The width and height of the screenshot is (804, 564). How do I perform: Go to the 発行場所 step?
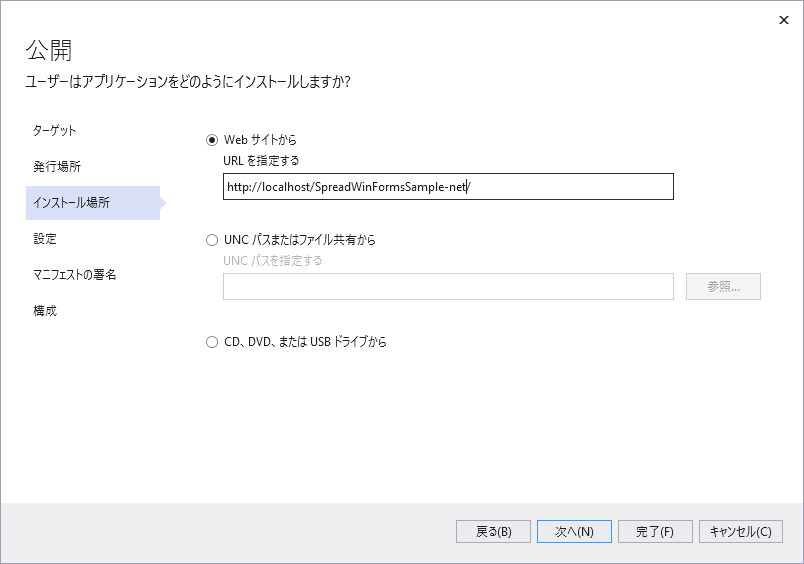coord(57,167)
